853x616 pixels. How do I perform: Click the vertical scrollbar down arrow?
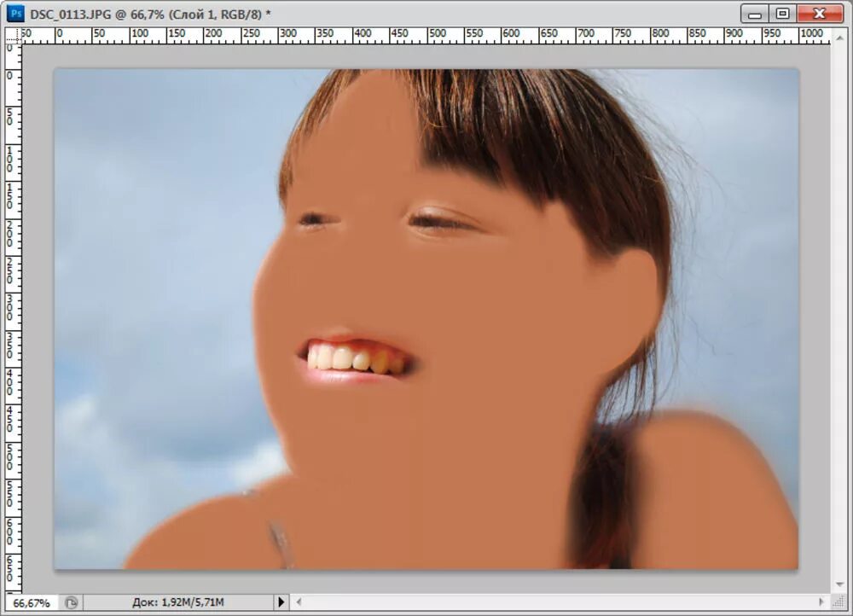point(840,584)
